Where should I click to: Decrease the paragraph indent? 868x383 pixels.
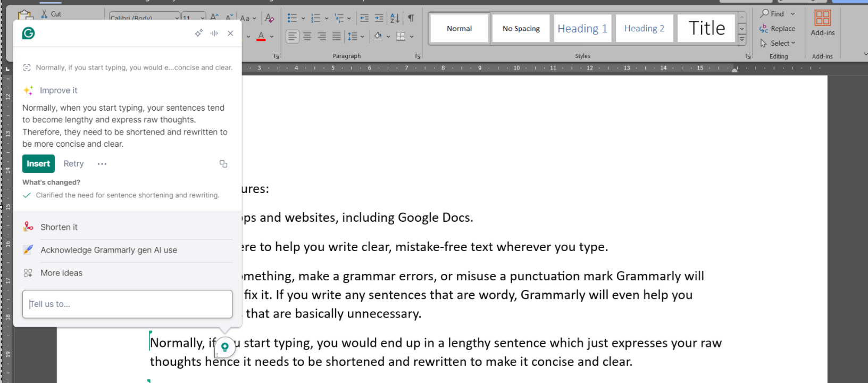pos(364,18)
